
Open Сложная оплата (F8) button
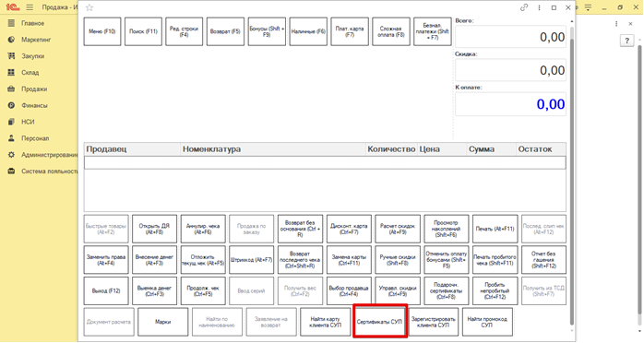pos(391,31)
